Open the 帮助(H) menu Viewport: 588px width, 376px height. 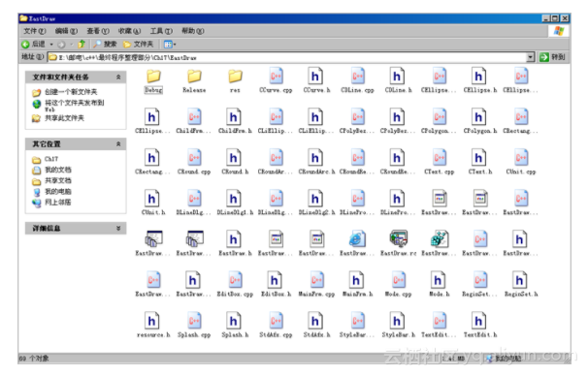pos(193,31)
